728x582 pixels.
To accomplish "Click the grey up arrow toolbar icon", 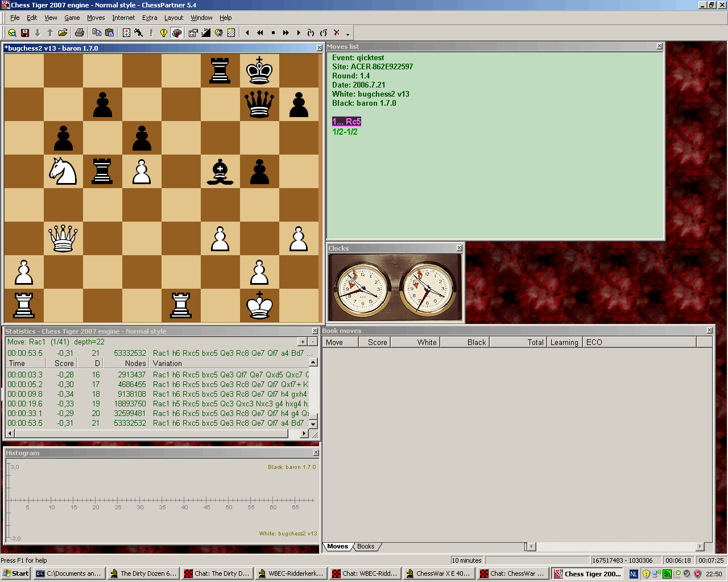I will pos(50,33).
